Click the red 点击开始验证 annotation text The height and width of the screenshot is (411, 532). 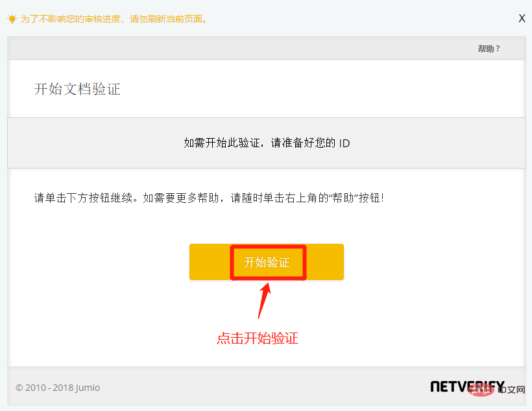pos(258,338)
